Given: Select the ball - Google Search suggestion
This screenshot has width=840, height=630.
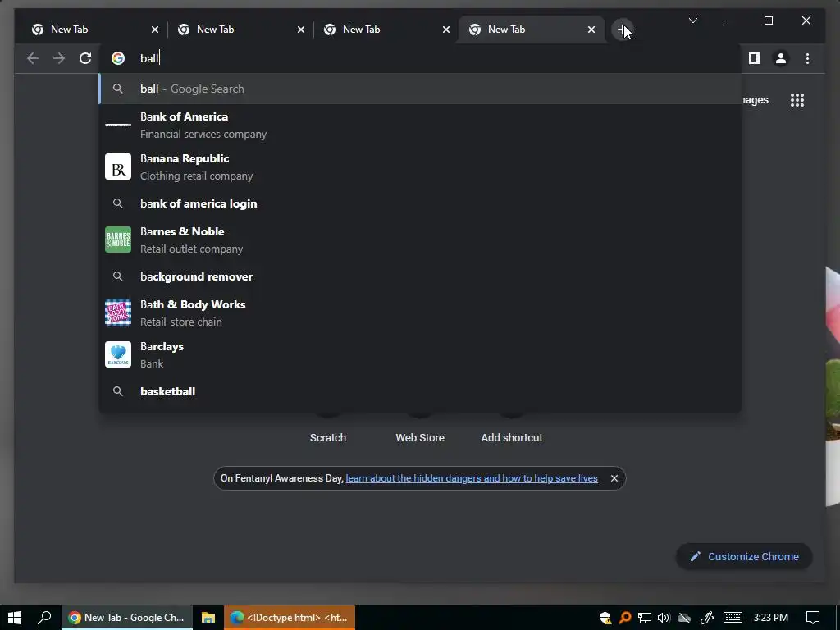Looking at the screenshot, I should 421,89.
